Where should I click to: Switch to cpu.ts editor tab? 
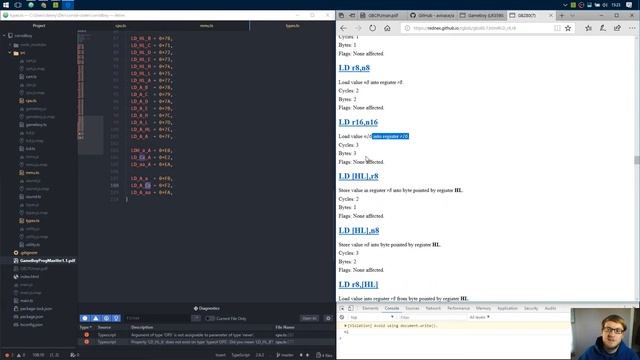point(121,26)
